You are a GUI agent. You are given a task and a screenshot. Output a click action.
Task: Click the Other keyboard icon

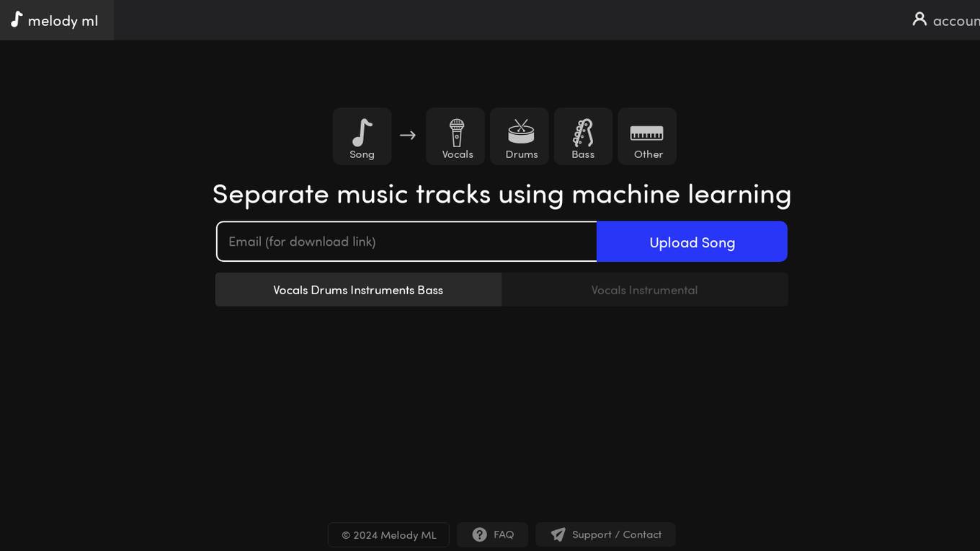[646, 133]
